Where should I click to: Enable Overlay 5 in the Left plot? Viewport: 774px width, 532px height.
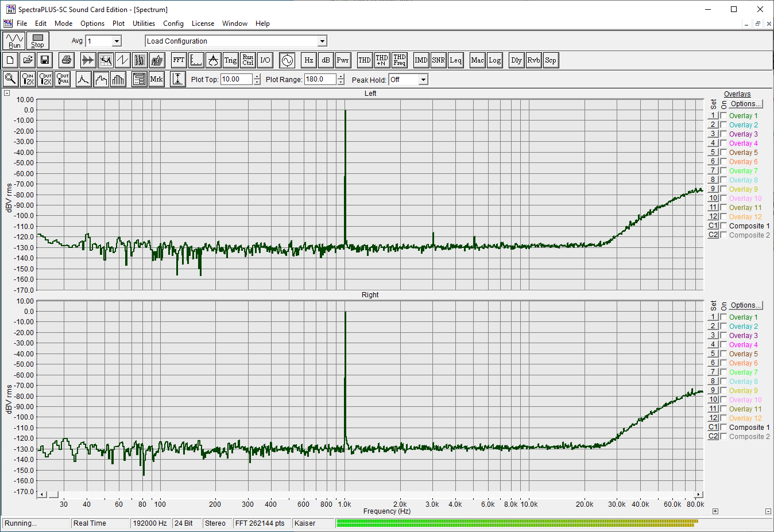pyautogui.click(x=723, y=152)
